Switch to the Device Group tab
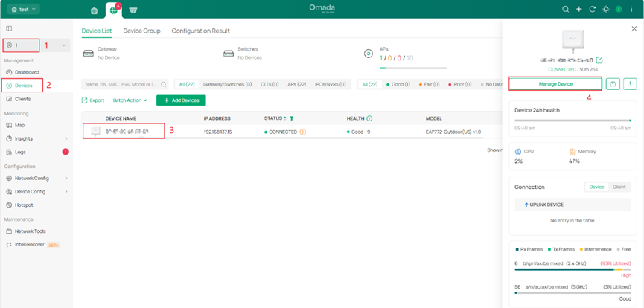This screenshot has width=644, height=308. pyautogui.click(x=141, y=31)
